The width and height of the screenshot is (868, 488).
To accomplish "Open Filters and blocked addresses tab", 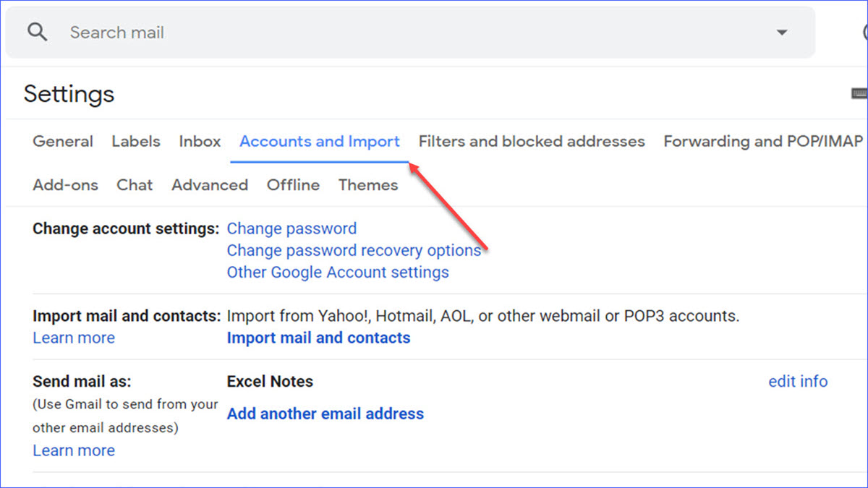I will (532, 141).
